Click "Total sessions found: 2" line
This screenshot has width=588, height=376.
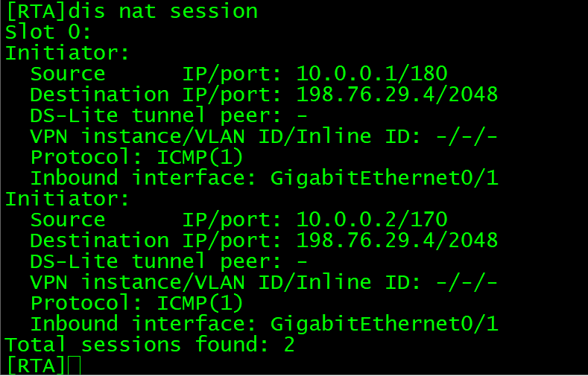coord(150,345)
